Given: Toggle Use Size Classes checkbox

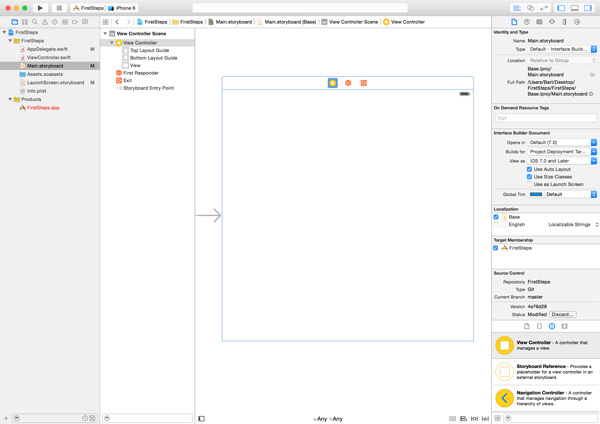Looking at the screenshot, I should [530, 177].
